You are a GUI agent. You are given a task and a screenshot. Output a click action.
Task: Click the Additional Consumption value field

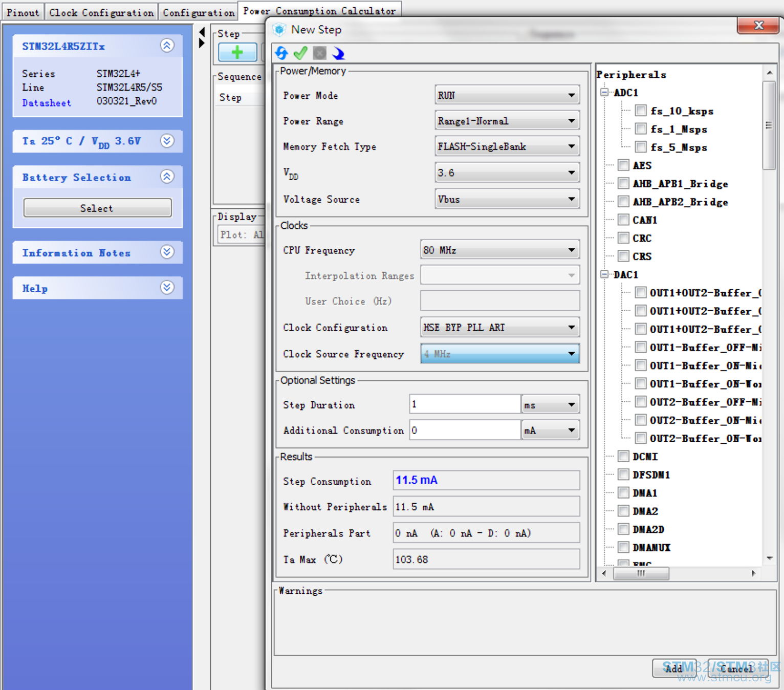pyautogui.click(x=465, y=430)
